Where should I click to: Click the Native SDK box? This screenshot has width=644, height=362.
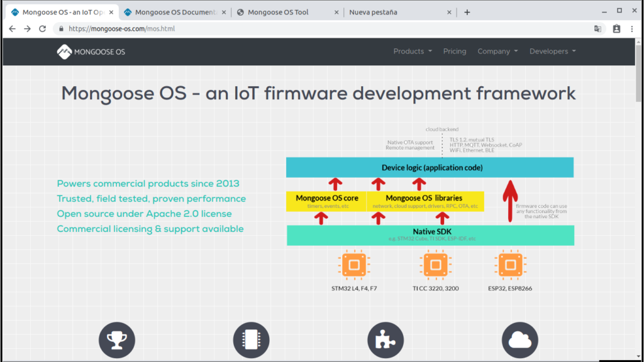pyautogui.click(x=430, y=235)
